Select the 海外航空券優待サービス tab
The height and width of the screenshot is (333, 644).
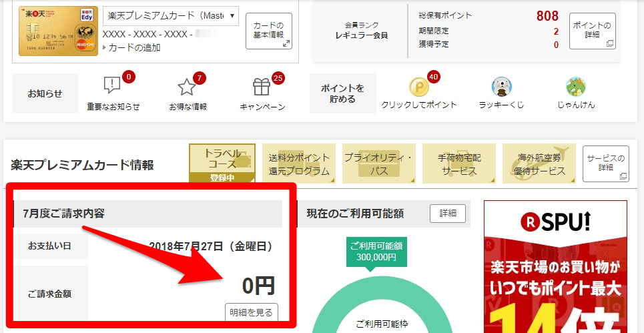[539, 163]
